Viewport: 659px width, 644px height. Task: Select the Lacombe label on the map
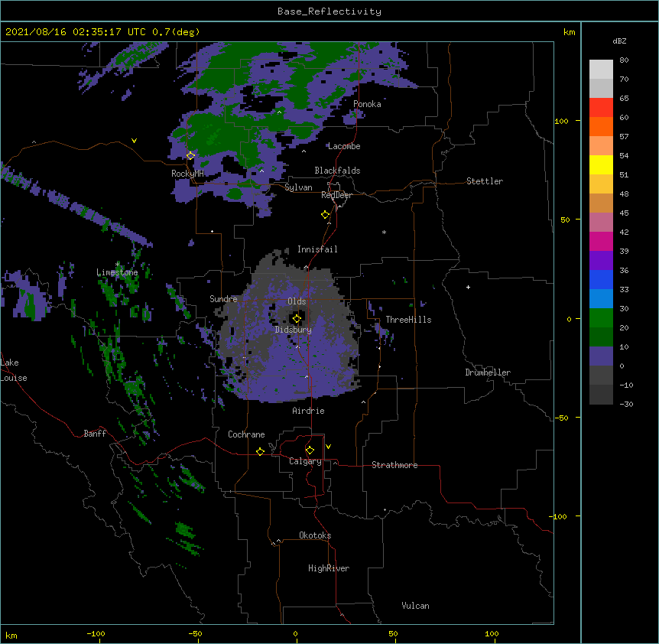pyautogui.click(x=344, y=146)
